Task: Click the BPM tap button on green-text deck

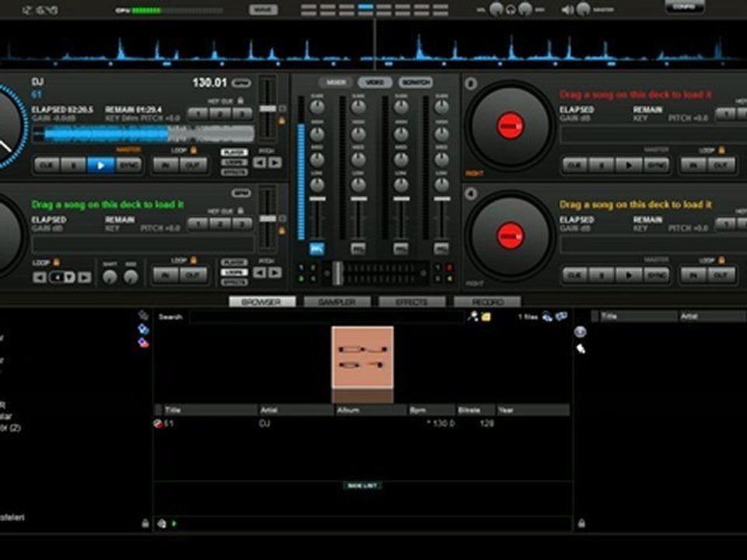Action: click(241, 193)
